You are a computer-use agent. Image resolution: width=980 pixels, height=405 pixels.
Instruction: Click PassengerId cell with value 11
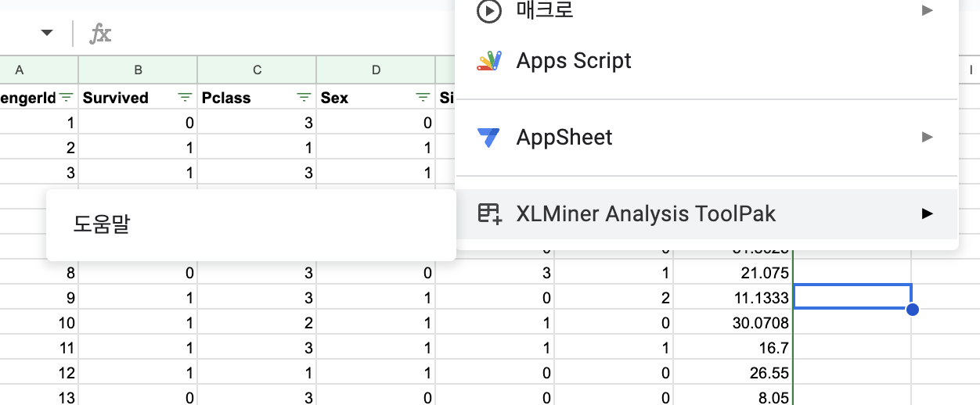click(39, 348)
